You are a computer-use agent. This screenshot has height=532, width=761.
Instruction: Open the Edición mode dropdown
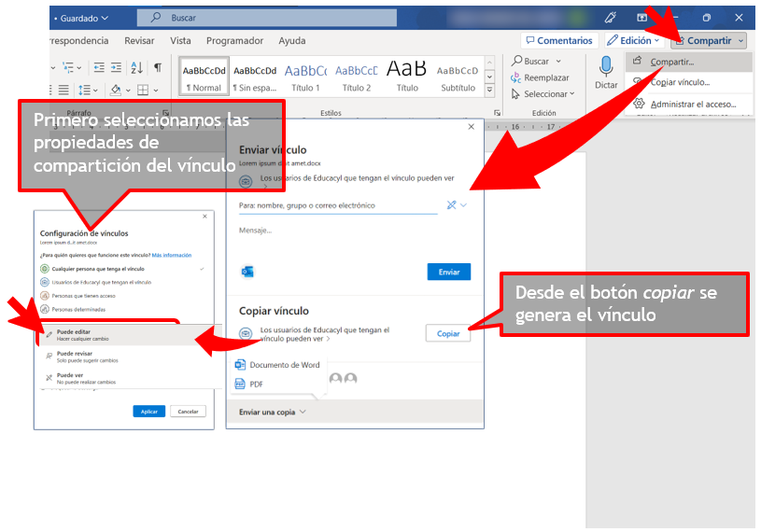pyautogui.click(x=656, y=41)
